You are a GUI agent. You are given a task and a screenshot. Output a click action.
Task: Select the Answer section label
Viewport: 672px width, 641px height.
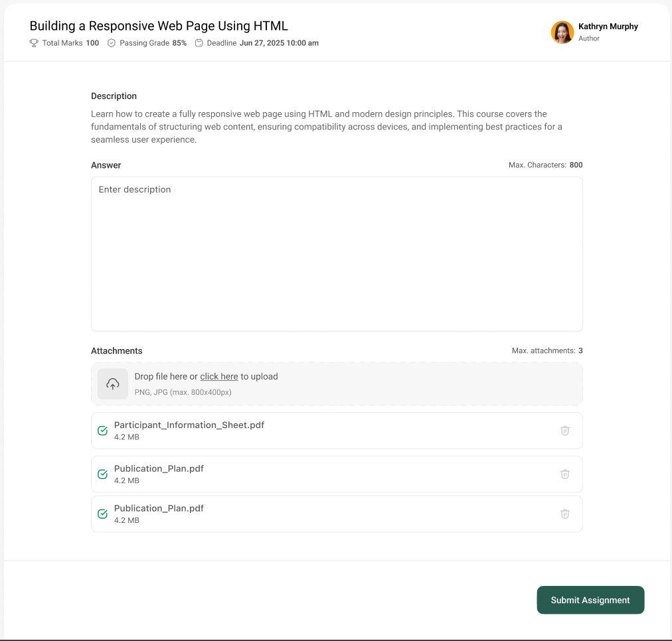(106, 165)
